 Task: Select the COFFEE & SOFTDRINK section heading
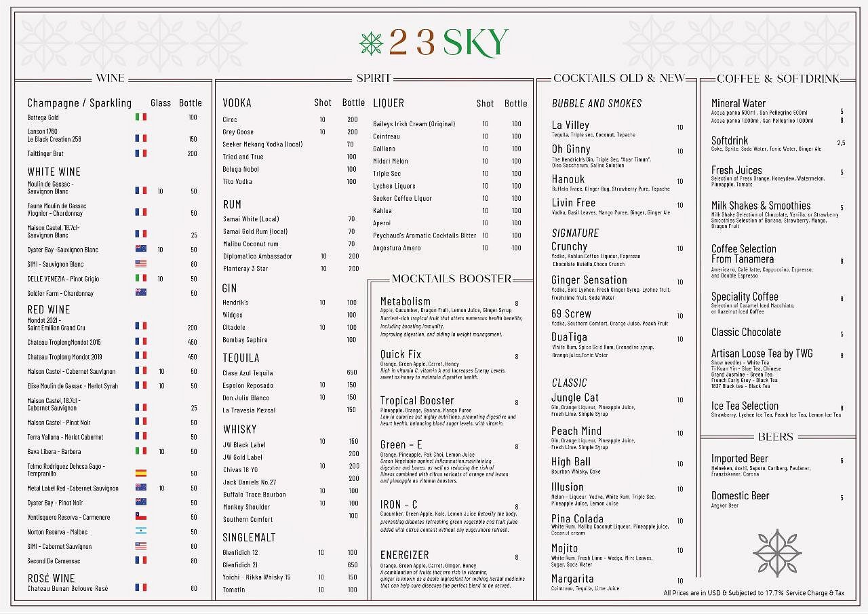pyautogui.click(x=778, y=79)
